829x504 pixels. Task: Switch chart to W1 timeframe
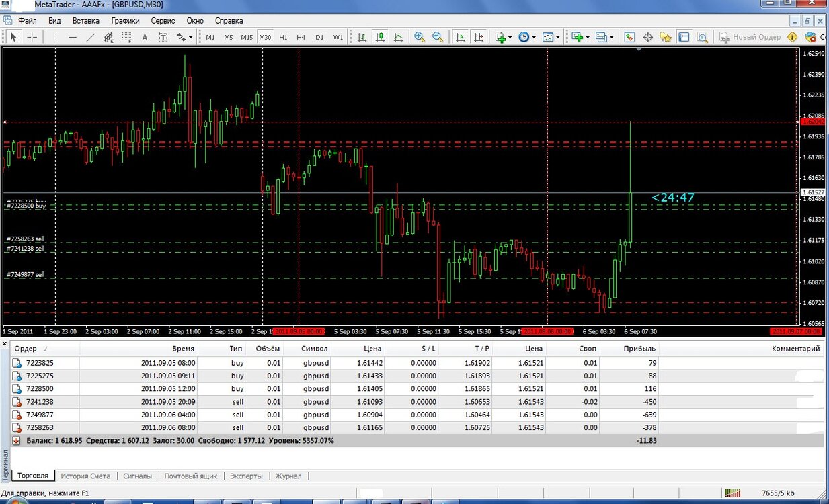point(338,37)
